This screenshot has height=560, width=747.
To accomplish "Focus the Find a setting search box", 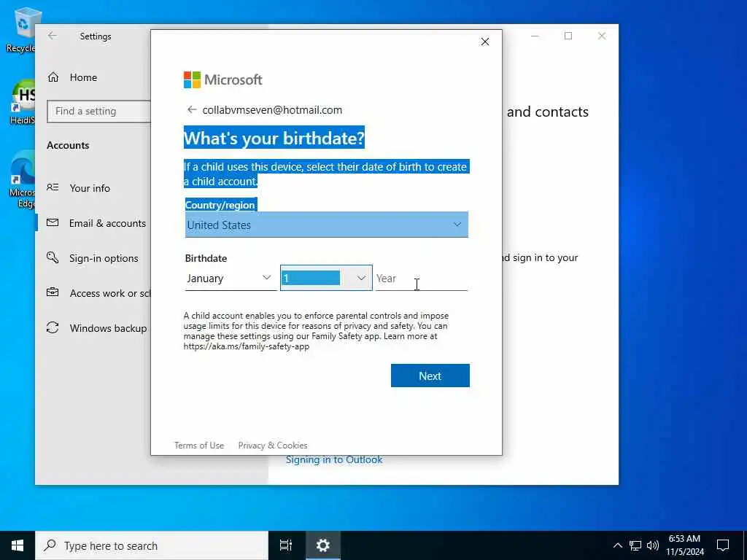I will (99, 111).
